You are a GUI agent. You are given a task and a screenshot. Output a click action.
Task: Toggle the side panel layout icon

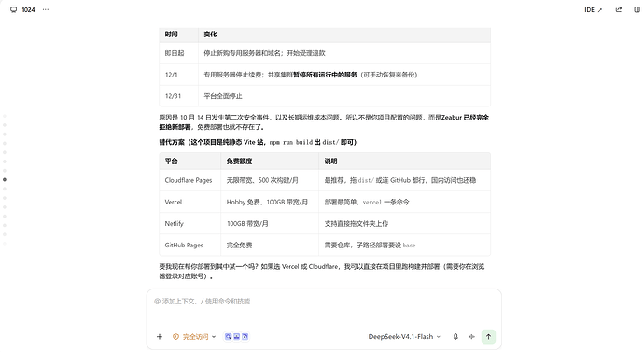[637, 10]
